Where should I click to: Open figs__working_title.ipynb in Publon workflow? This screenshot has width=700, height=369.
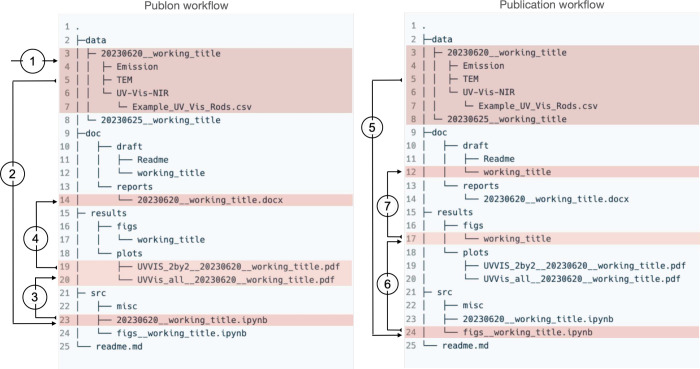(x=182, y=333)
